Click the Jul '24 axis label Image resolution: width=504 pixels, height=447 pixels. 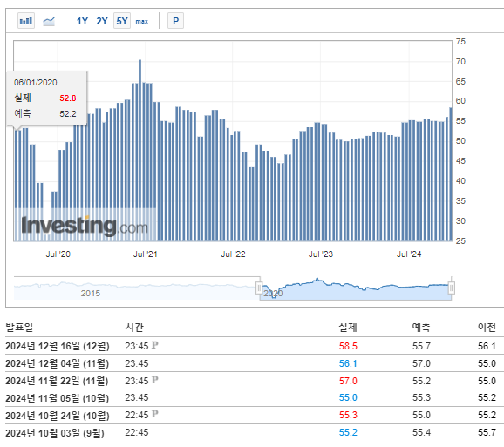(409, 254)
